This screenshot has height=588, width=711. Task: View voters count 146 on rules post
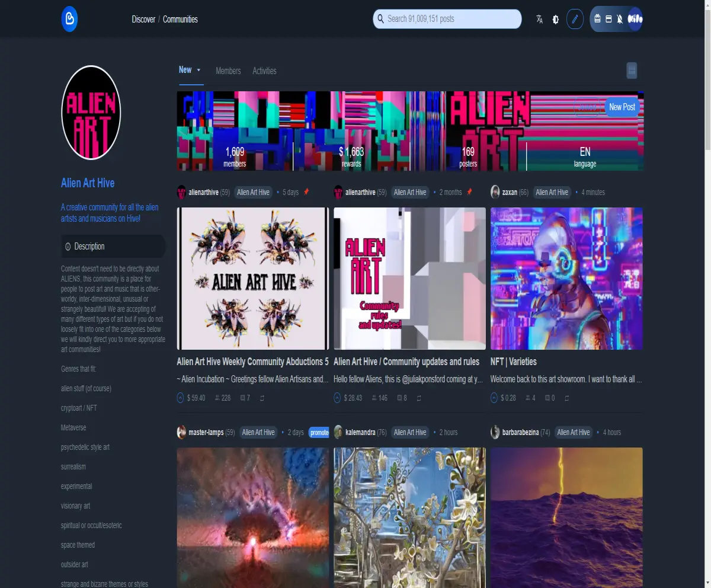[379, 398]
